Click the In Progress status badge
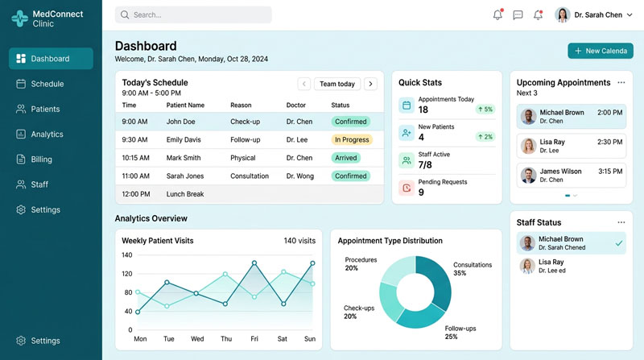The height and width of the screenshot is (360, 644). tap(352, 139)
